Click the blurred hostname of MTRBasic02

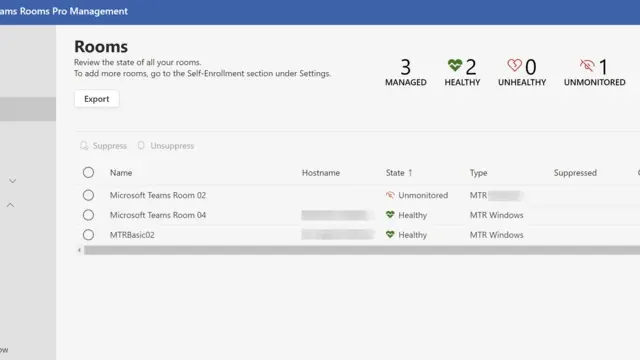pos(337,235)
